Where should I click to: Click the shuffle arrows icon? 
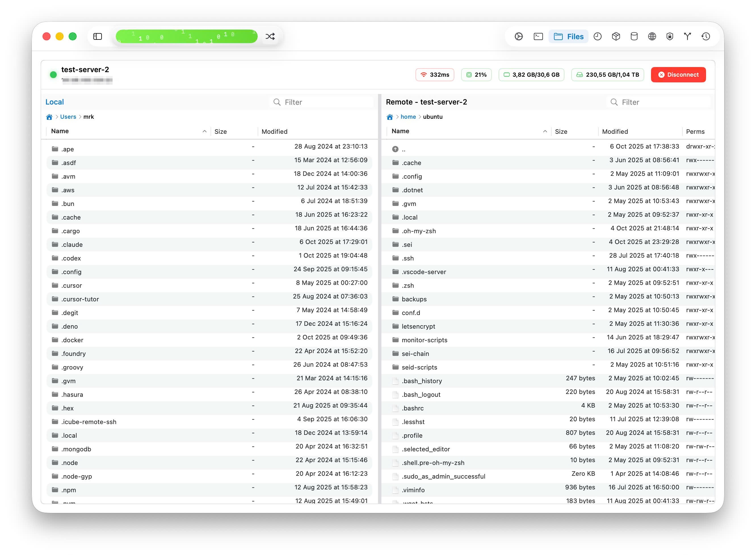(270, 36)
